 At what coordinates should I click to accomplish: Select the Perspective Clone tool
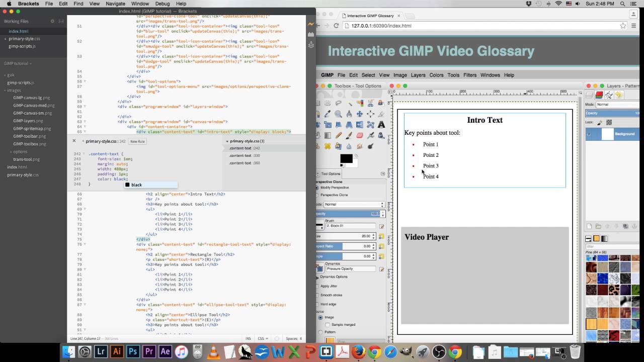pyautogui.click(x=338, y=146)
